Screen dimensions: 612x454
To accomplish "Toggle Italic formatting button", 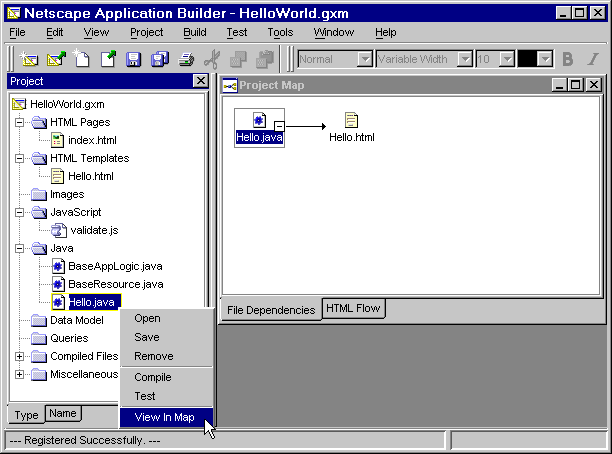I will [593, 59].
